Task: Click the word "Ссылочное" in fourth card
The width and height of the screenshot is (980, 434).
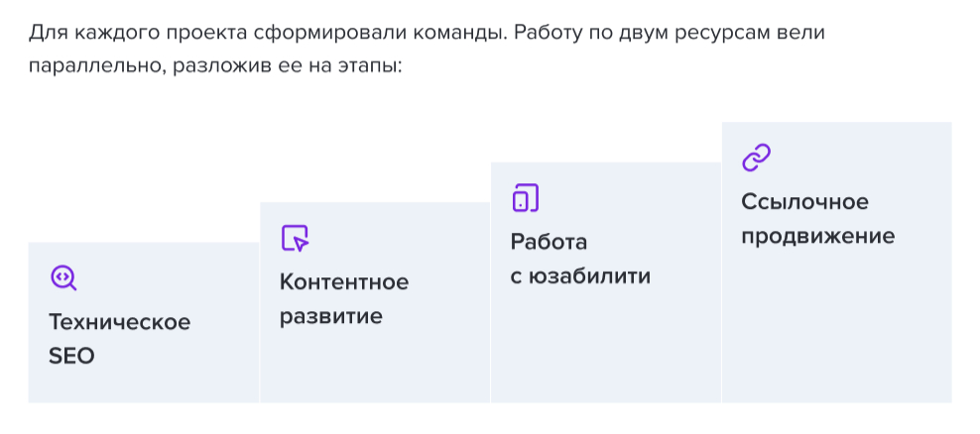Action: tap(804, 202)
